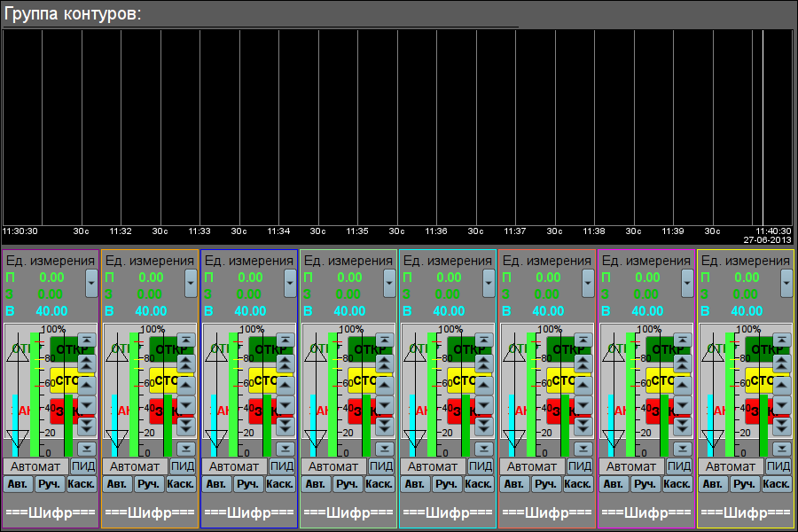
Task: Switch eighth loop to Каск. mode
Action: [x=777, y=484]
